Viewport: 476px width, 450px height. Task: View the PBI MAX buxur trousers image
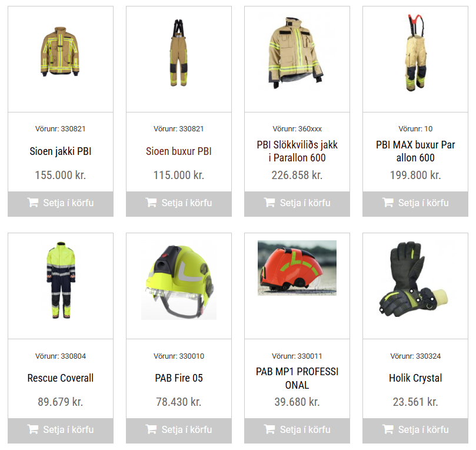coord(416,52)
